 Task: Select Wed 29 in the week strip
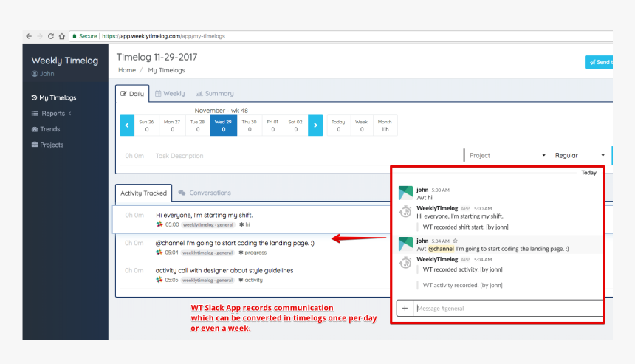[x=223, y=126]
